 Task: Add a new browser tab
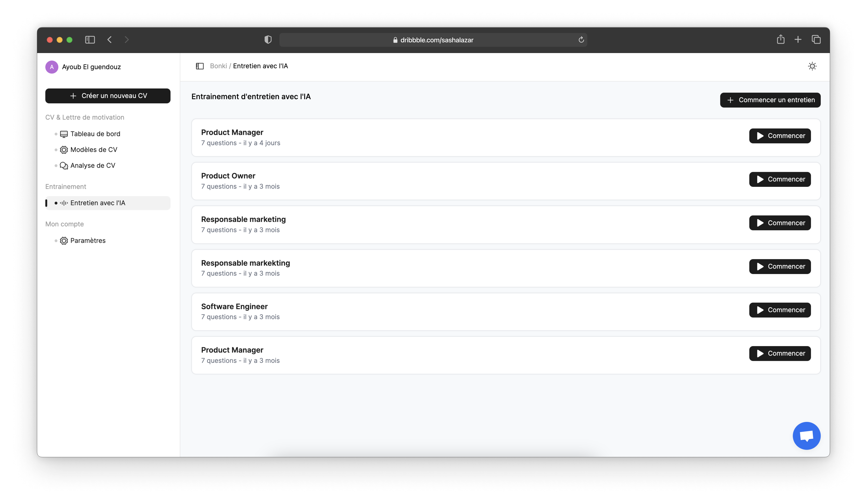point(798,40)
